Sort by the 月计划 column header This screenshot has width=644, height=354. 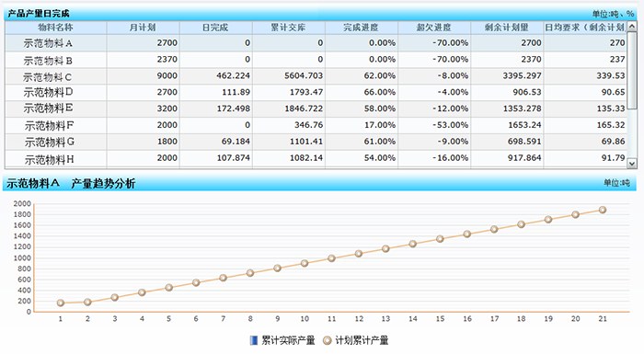coord(143,28)
